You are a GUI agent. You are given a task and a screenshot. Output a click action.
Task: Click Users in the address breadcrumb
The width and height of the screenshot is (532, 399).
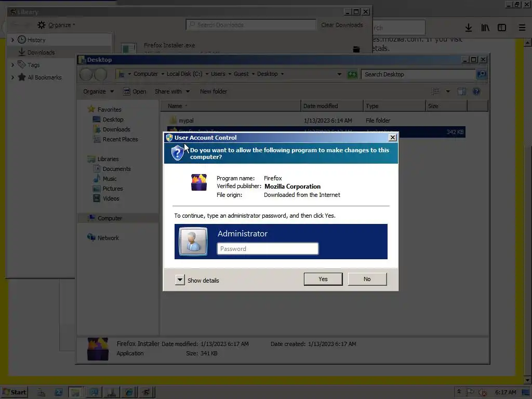tap(218, 74)
